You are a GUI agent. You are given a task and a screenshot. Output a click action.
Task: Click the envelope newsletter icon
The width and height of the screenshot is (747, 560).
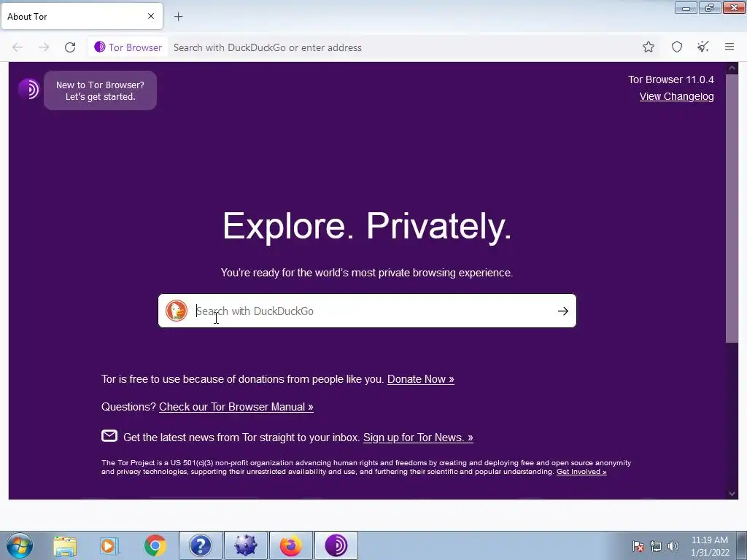(109, 436)
